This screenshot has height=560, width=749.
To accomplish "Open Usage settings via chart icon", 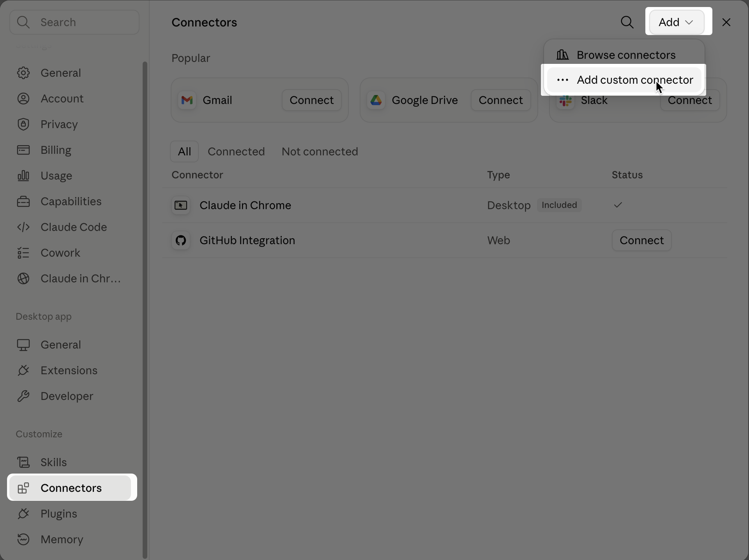I will point(23,176).
